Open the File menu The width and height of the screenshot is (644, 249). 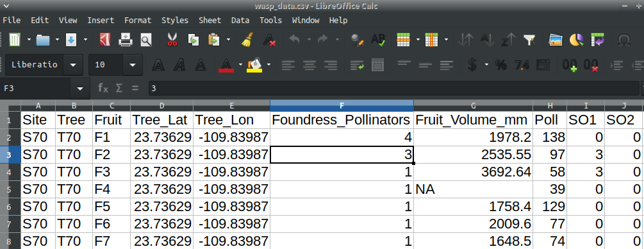12,20
